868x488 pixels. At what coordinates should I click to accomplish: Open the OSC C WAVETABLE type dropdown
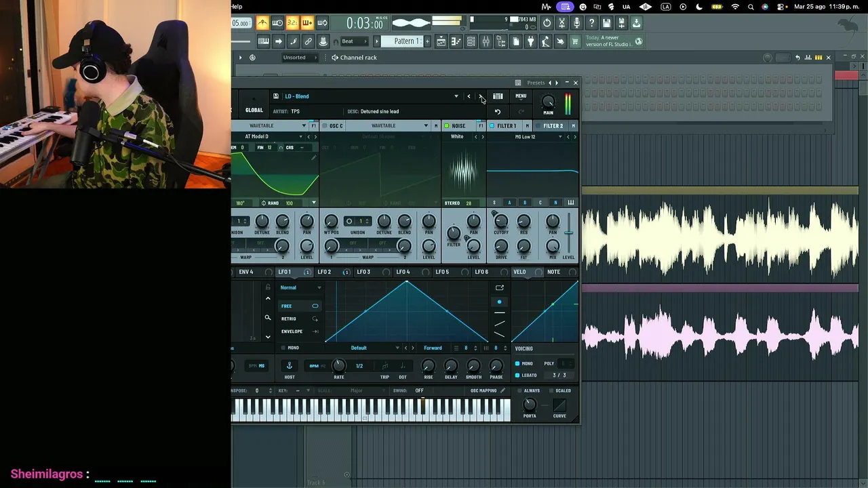pyautogui.click(x=426, y=126)
